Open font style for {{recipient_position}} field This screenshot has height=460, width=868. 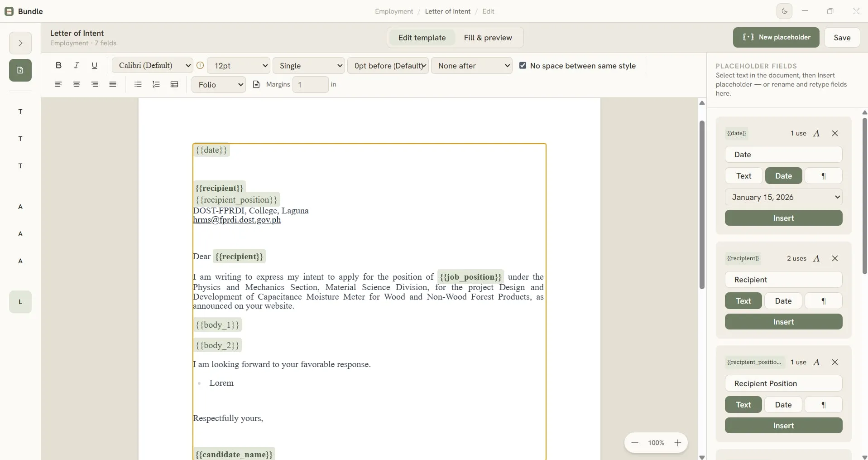(816, 362)
